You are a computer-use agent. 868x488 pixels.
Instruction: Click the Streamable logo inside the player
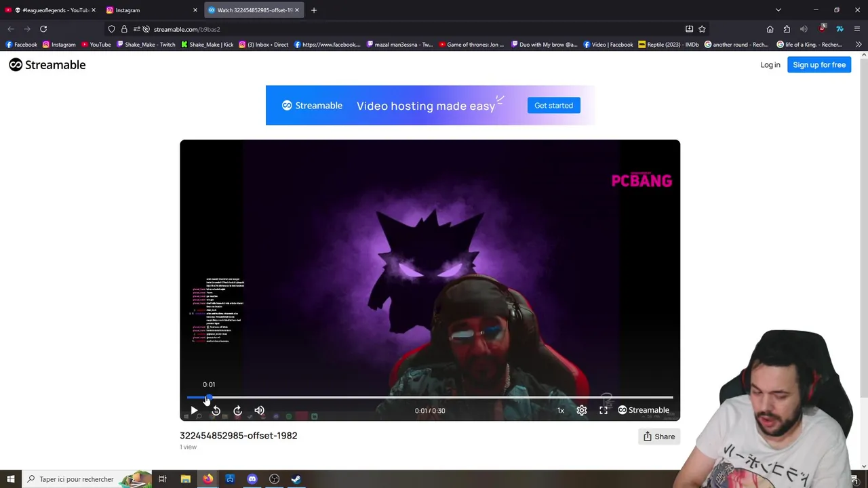644,410
